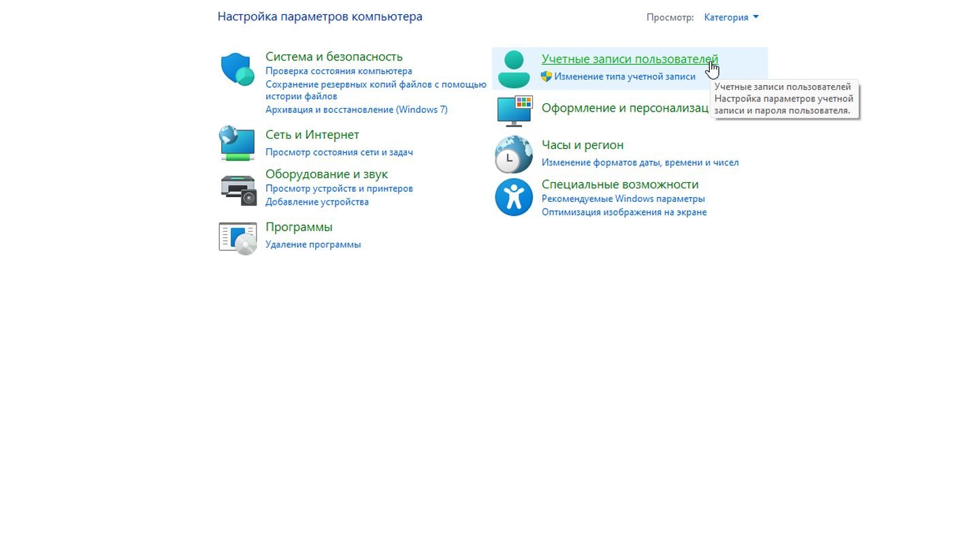Screen dimensions: 980x544
Task: Click the User Accounts person icon
Action: pyautogui.click(x=514, y=69)
